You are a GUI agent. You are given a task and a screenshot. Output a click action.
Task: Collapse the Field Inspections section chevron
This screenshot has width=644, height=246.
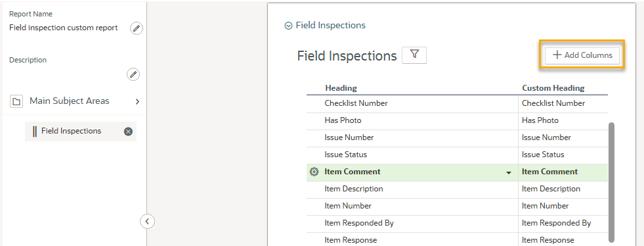pos(288,26)
